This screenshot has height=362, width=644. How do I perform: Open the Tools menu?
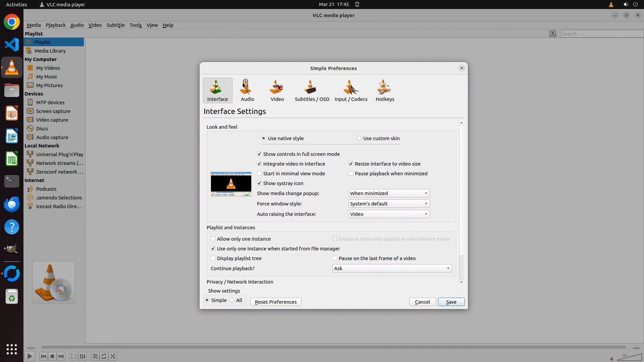136,25
